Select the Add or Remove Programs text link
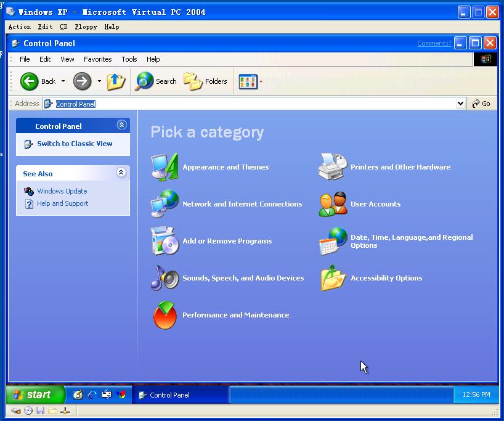Viewport: 504px width, 421px height. [227, 241]
